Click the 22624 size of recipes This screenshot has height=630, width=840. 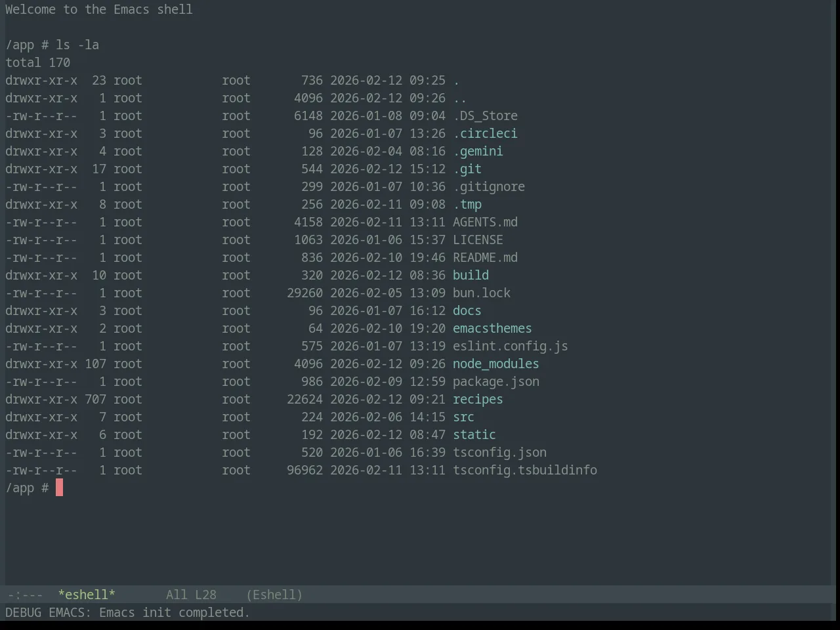(x=304, y=399)
